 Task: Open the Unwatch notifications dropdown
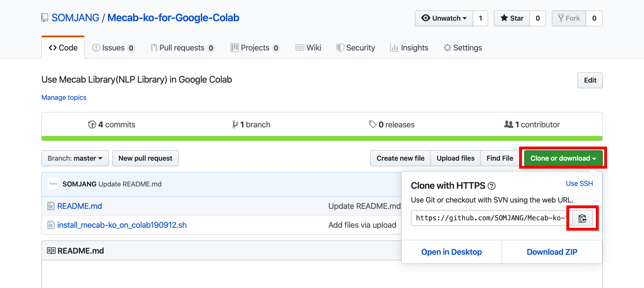[x=444, y=18]
